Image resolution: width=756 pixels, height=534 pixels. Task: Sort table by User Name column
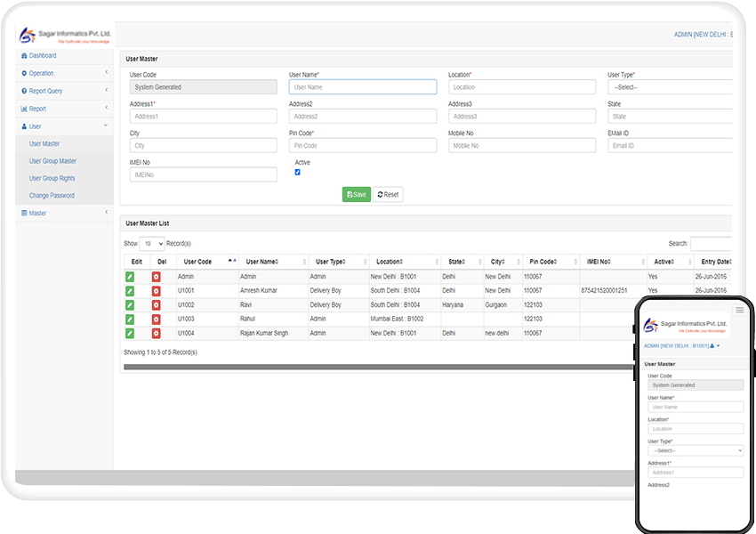point(273,262)
